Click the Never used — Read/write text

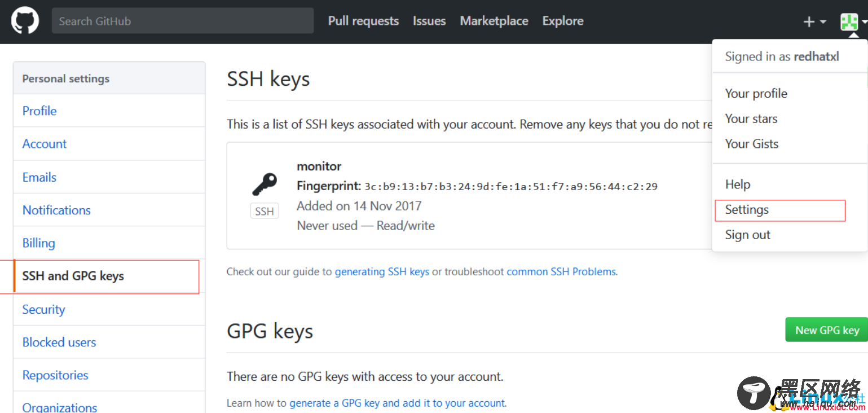pyautogui.click(x=365, y=226)
